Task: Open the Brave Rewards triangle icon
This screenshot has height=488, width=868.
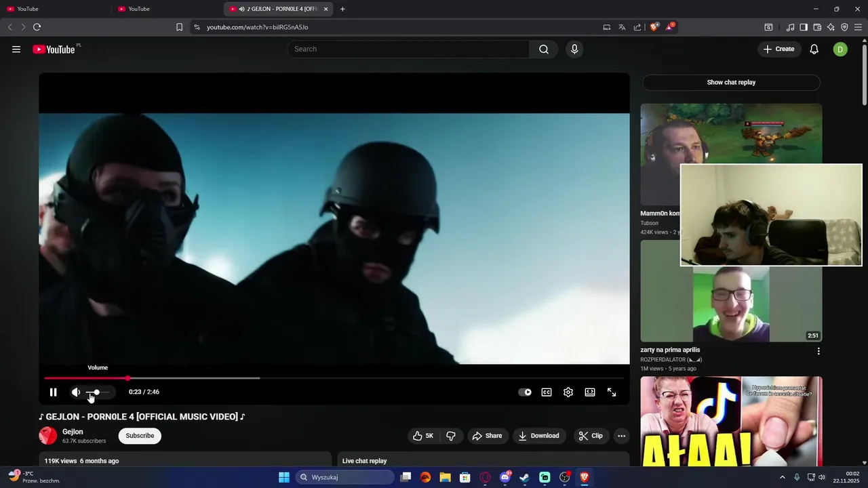Action: click(x=669, y=27)
